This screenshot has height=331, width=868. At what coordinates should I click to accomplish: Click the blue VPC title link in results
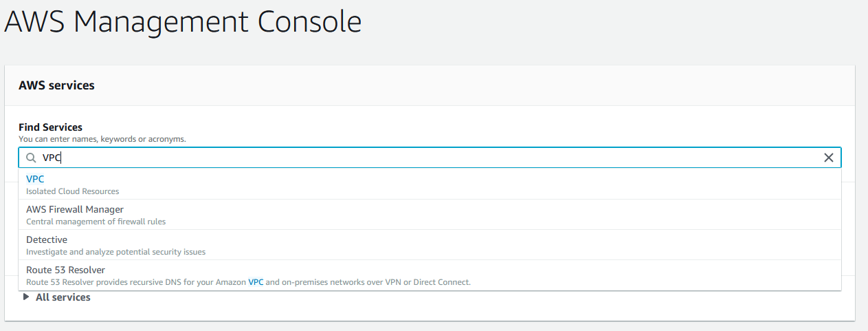[x=35, y=179]
